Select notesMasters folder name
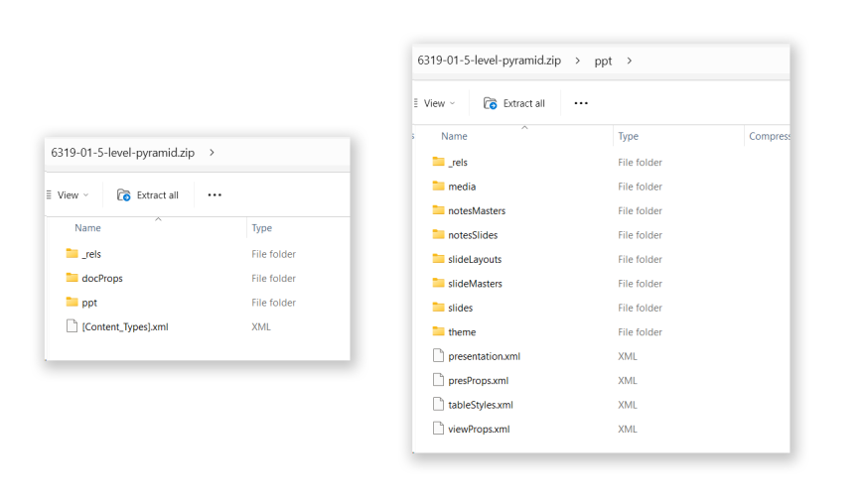 [477, 210]
